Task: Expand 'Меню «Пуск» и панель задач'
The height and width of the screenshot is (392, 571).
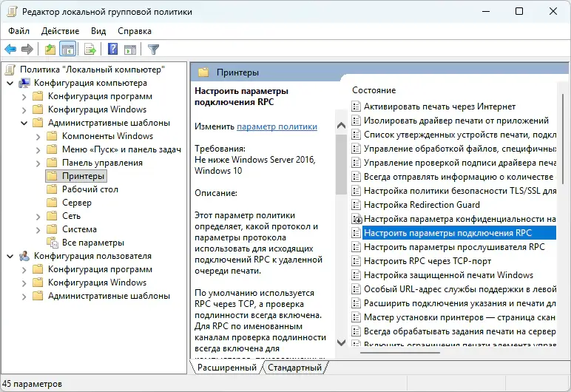Action: click(38, 149)
